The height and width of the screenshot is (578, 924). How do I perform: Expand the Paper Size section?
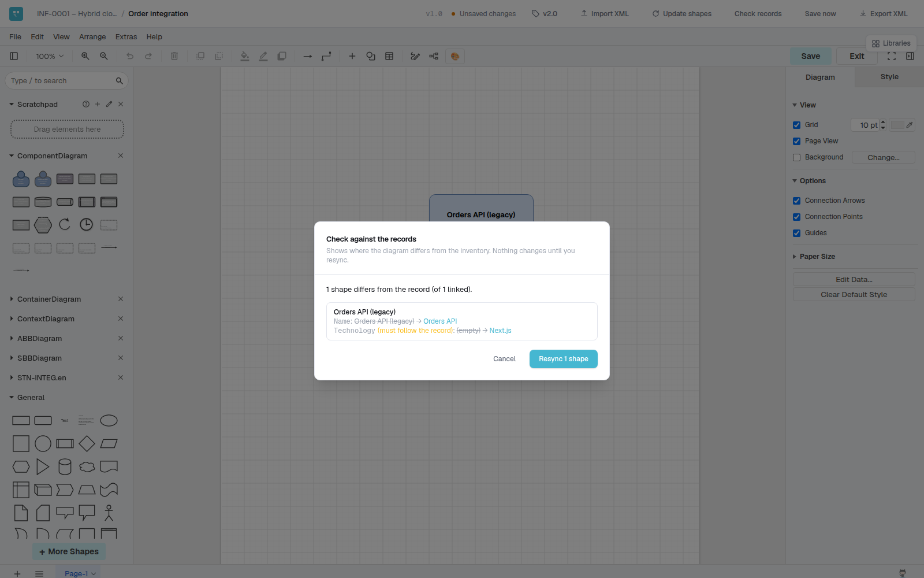click(817, 257)
